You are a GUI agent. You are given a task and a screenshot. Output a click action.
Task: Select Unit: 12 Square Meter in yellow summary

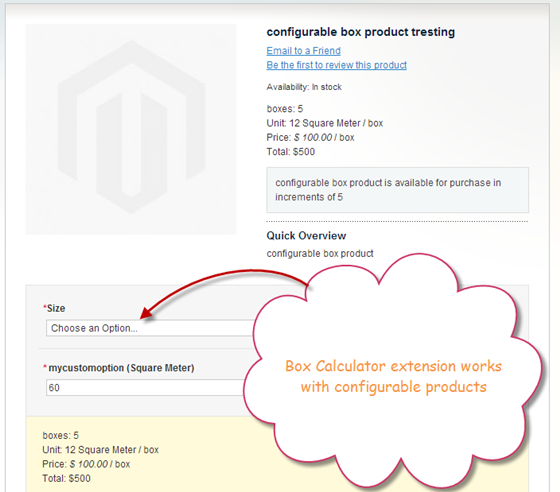[100, 450]
